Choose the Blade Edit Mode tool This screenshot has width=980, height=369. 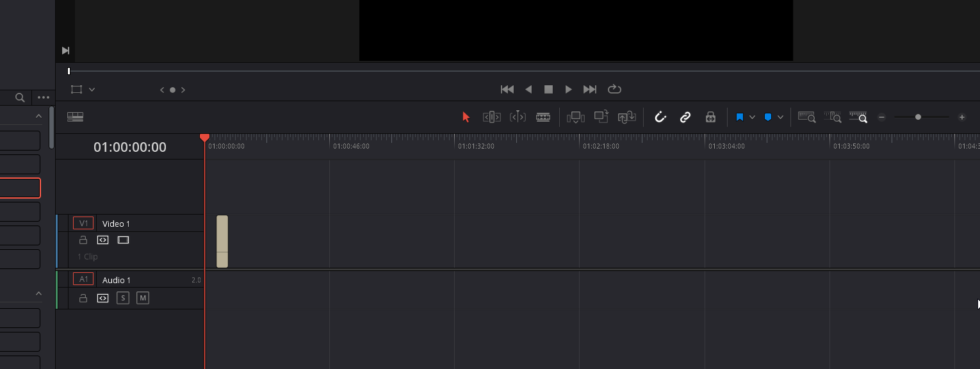pyautogui.click(x=543, y=117)
